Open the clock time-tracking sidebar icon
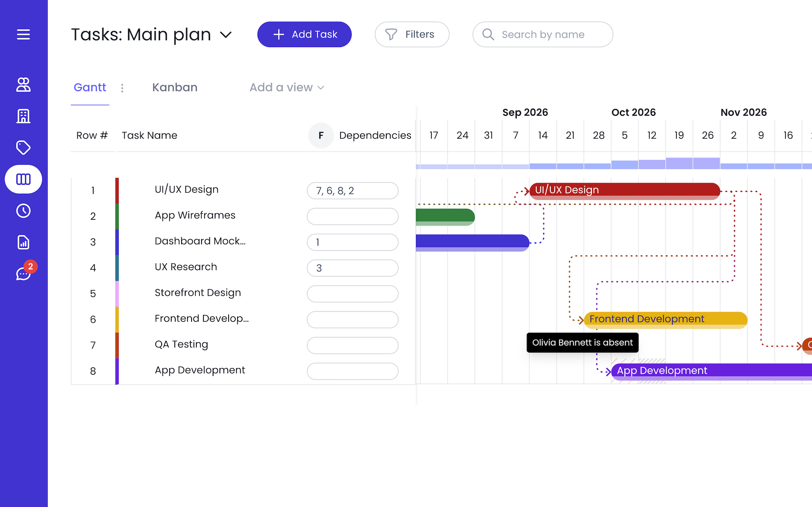812x507 pixels. (23, 211)
